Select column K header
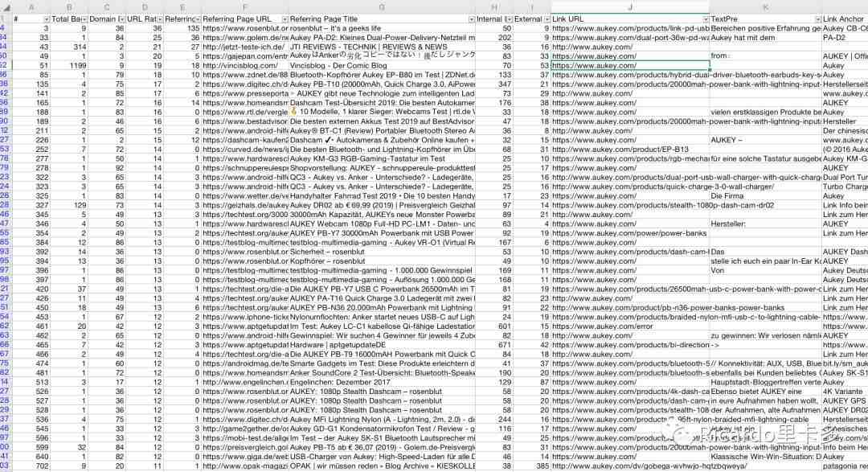Image resolution: width=868 pixels, height=472 pixels. (x=766, y=7)
